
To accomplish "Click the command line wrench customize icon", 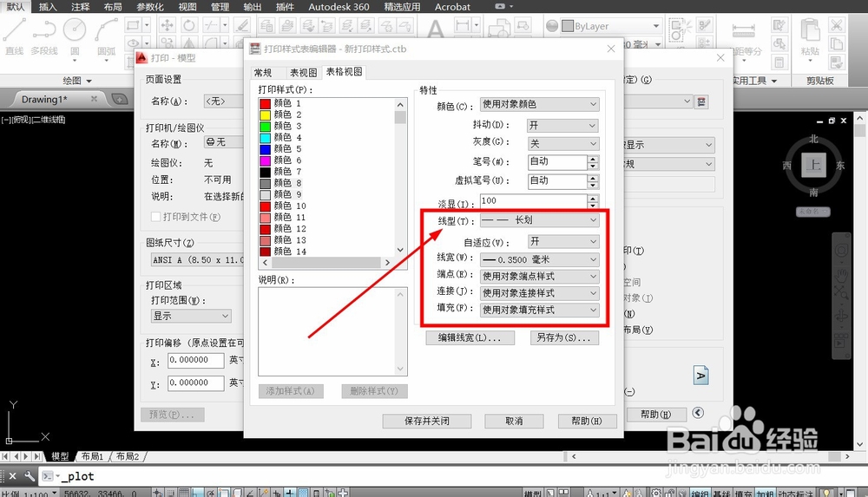I will point(29,476).
